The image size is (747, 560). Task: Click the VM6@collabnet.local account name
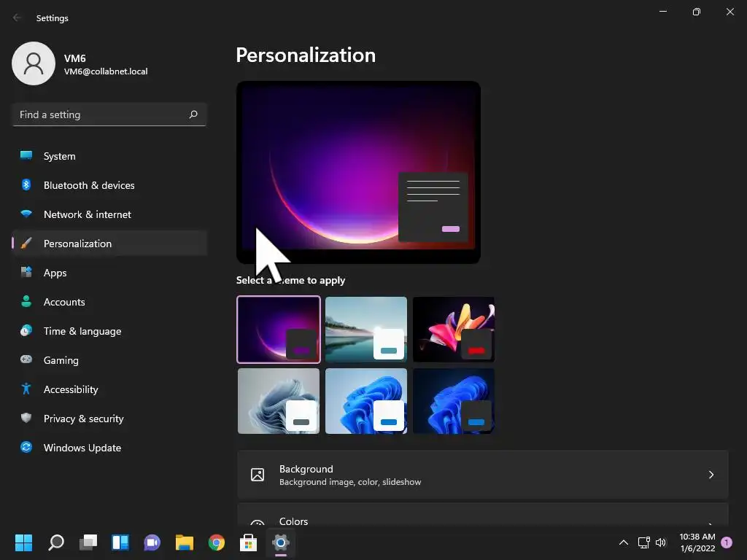[x=106, y=71]
